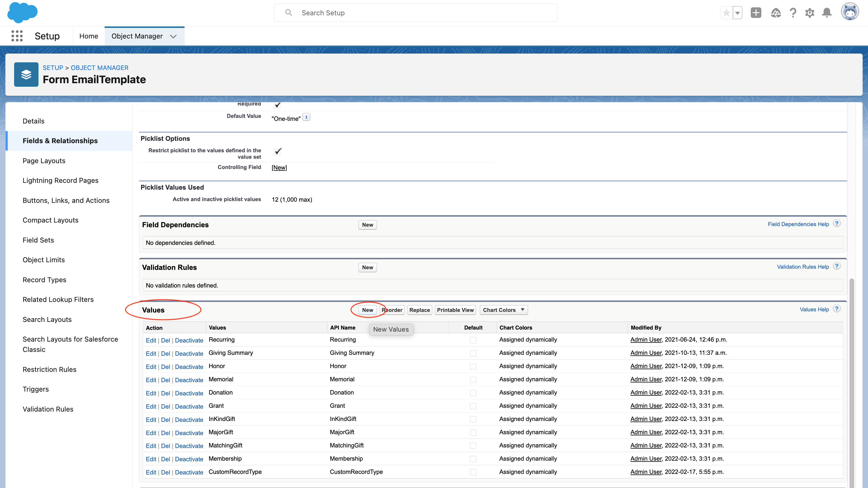Open the App Launcher grid icon
The image size is (868, 488).
click(17, 36)
